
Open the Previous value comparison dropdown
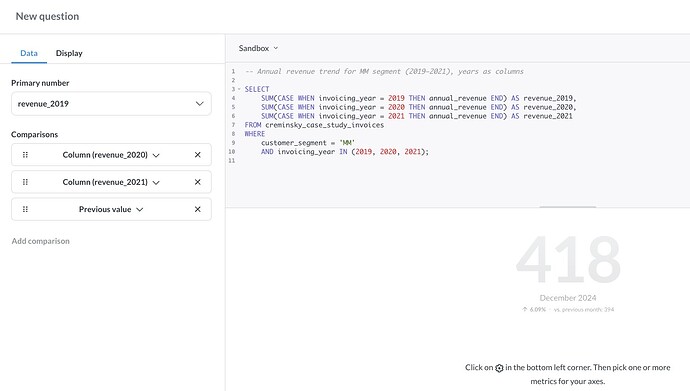click(111, 209)
